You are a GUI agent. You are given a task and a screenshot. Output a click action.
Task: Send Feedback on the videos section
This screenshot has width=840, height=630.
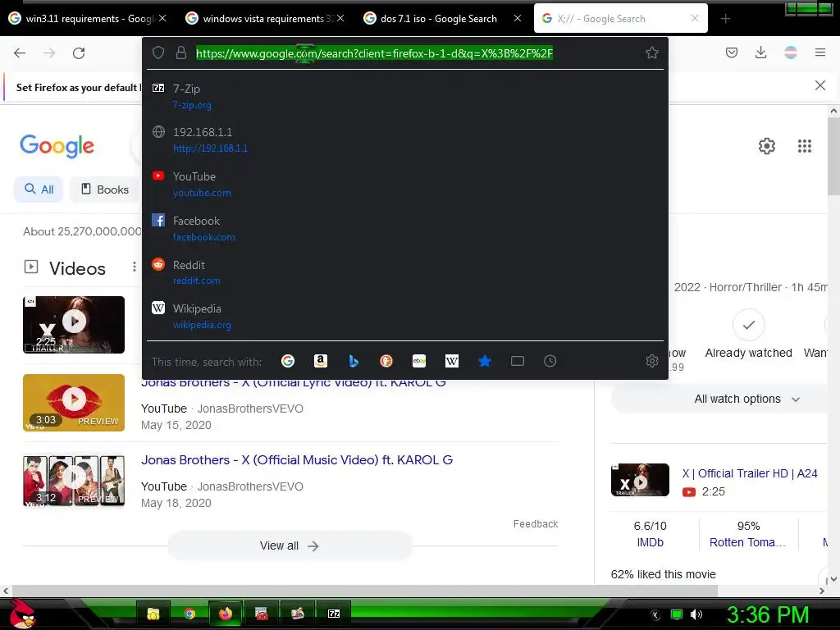coord(535,524)
